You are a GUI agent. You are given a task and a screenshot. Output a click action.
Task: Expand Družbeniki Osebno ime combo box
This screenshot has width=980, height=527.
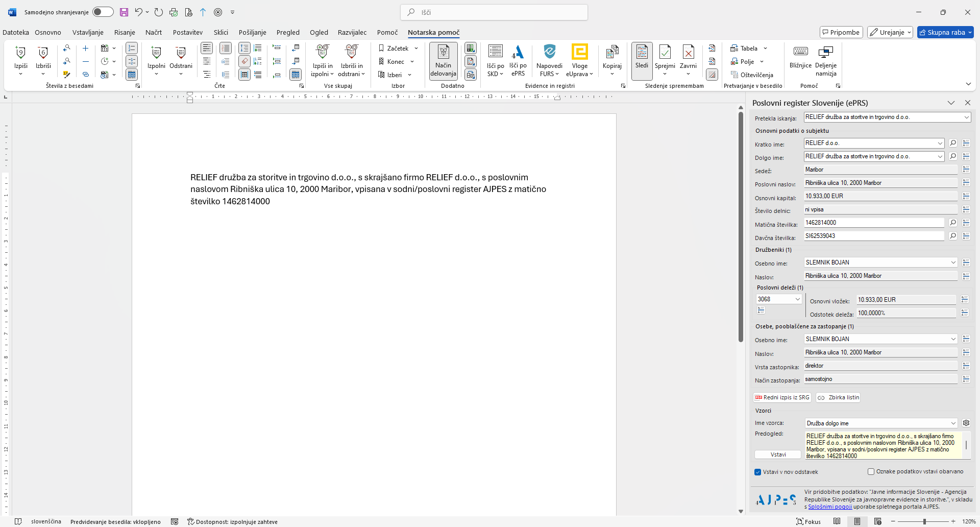953,262
